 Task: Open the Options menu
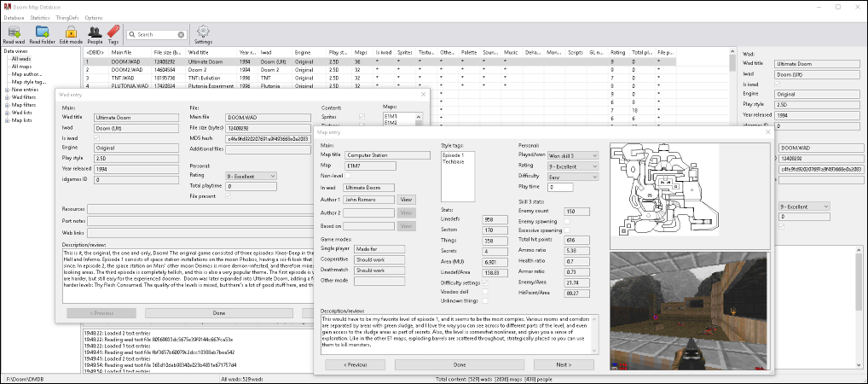click(x=94, y=18)
